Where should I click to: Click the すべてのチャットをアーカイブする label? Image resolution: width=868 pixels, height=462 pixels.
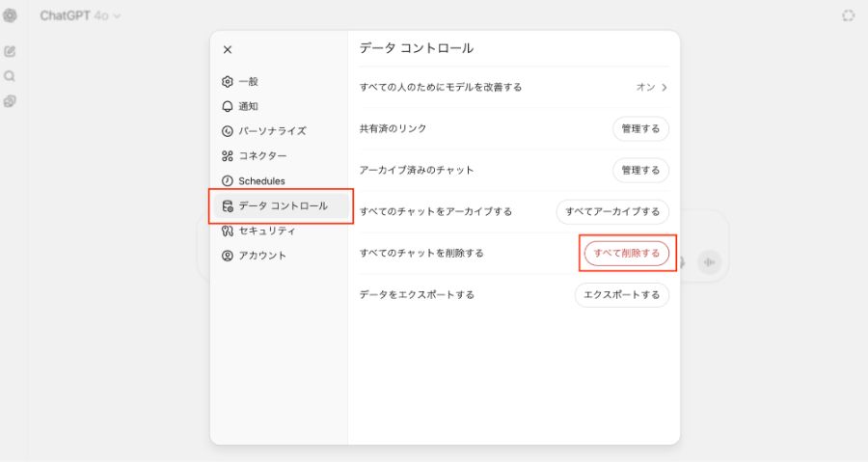point(436,212)
